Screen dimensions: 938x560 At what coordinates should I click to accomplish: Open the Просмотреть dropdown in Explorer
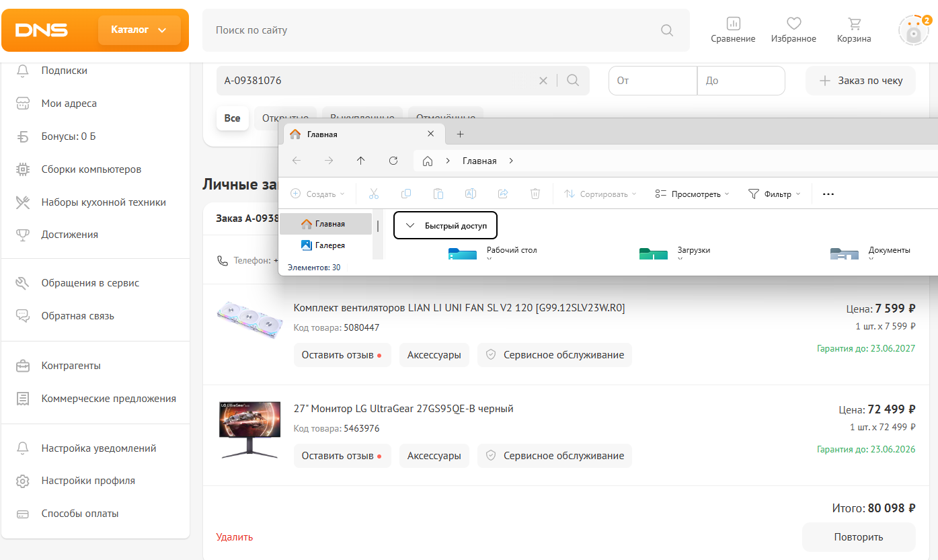[x=692, y=194]
